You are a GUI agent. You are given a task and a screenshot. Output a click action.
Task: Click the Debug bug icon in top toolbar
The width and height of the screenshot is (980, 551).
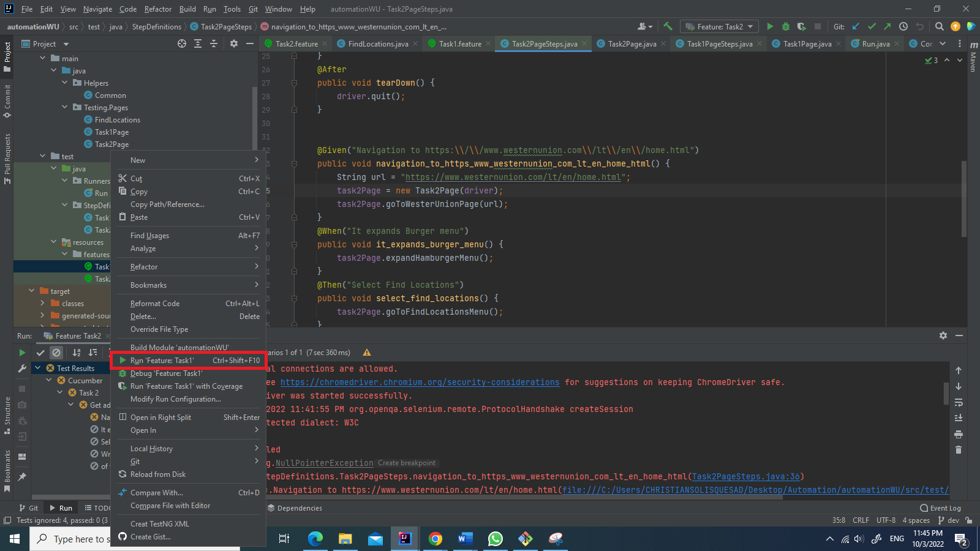point(786,26)
